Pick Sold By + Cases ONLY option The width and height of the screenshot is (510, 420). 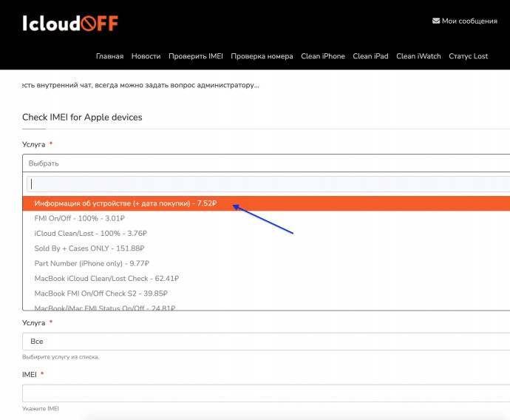(x=89, y=248)
